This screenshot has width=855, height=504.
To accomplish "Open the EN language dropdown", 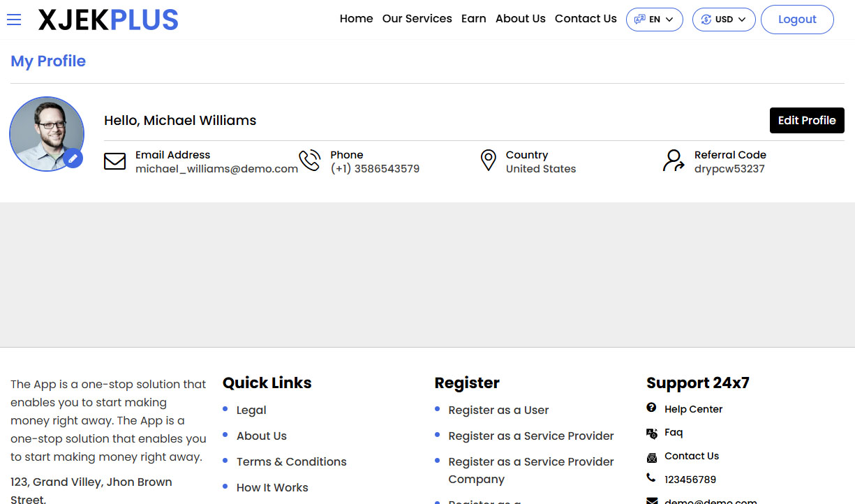I will (x=654, y=19).
